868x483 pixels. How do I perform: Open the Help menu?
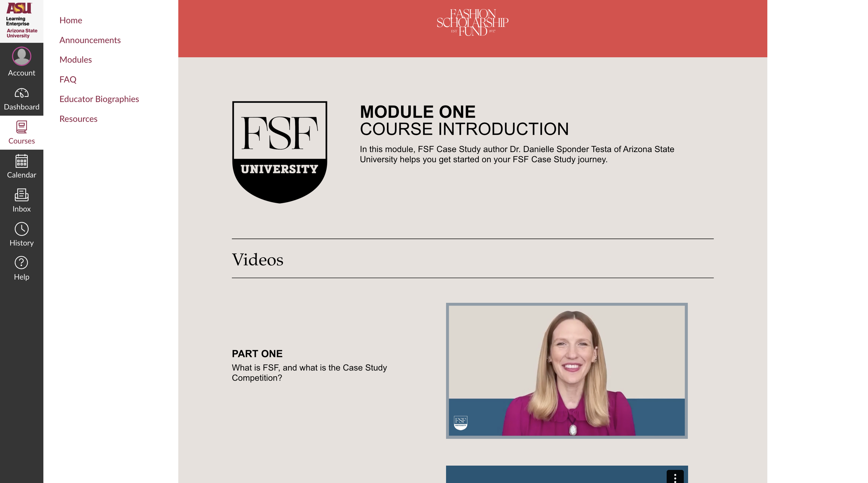22,269
